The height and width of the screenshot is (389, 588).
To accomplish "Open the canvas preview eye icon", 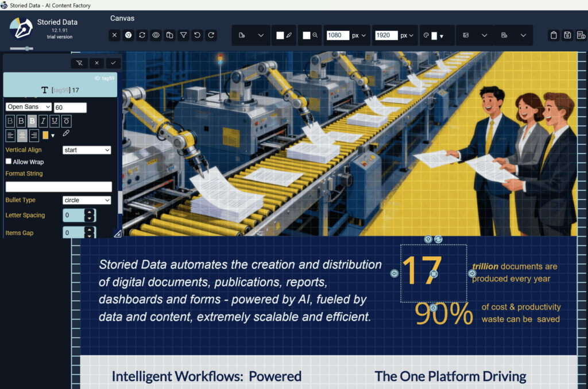I will (156, 35).
